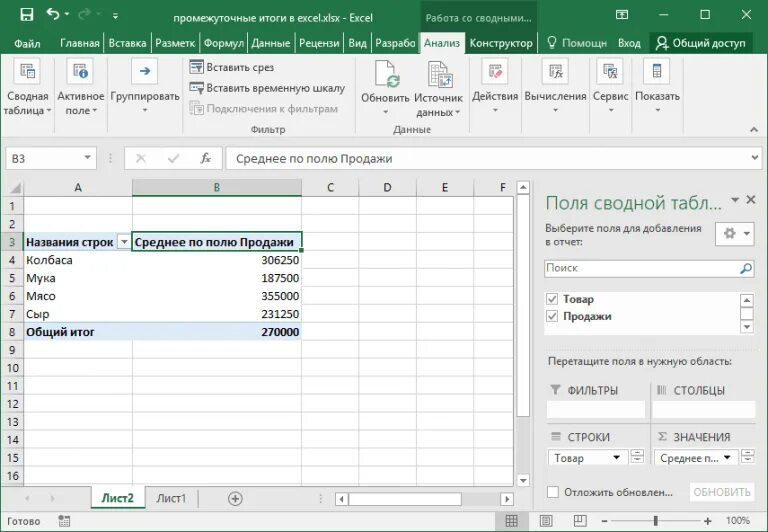The image size is (768, 532).
Task: Switch to Page Break Preview icon
Action: coord(580,521)
